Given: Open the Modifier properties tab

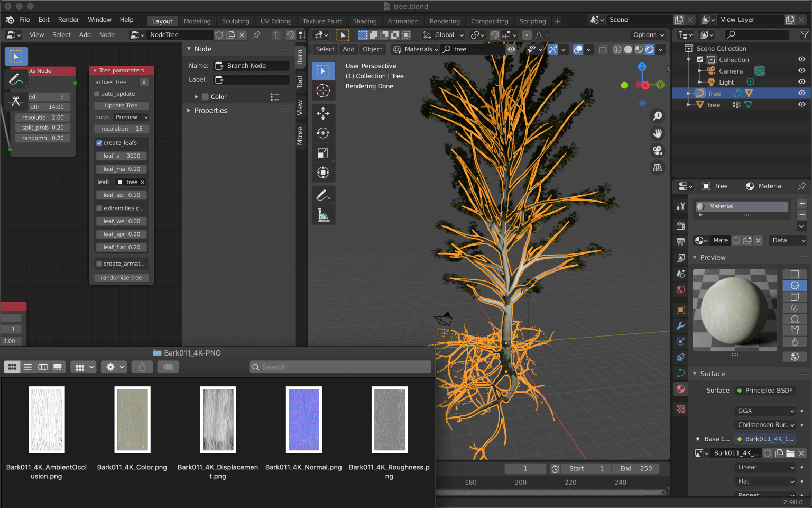Looking at the screenshot, I should click(x=680, y=325).
